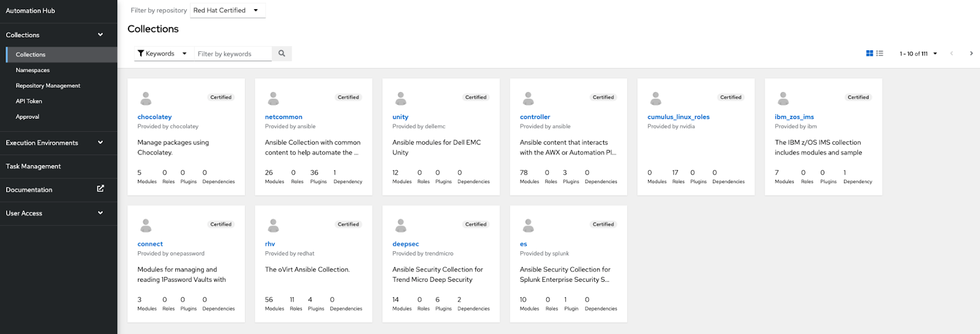Viewport: 980px width, 334px height.
Task: Open the Keywords filter dropdown
Action: coord(162,53)
